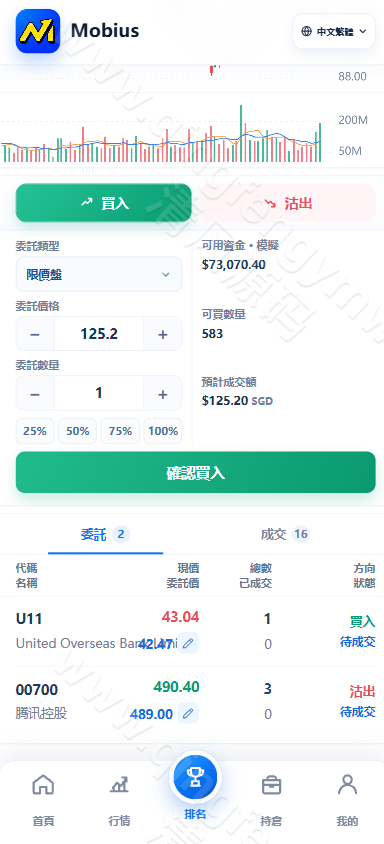
Task: Click 待成交 status of the 00700 order
Action: click(358, 712)
